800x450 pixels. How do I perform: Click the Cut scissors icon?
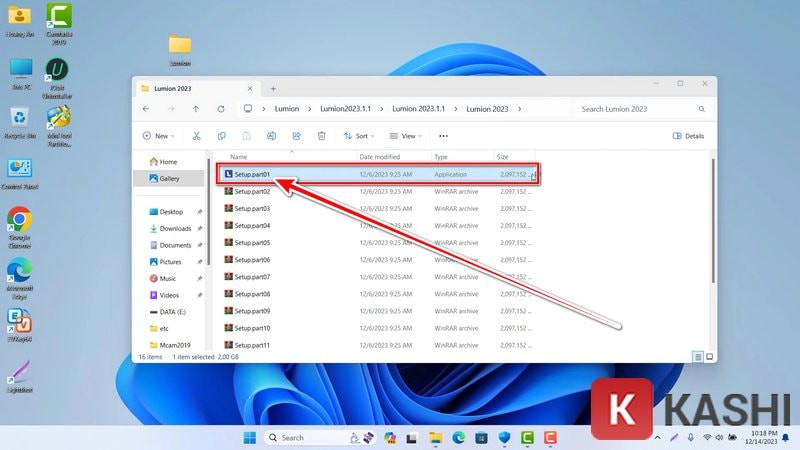click(x=196, y=136)
